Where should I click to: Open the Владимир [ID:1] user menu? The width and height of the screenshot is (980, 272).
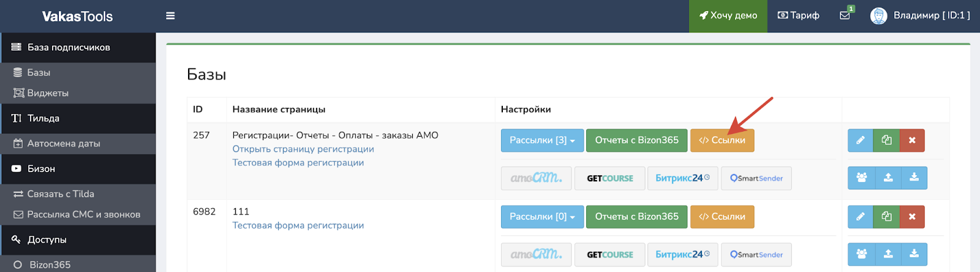931,15
